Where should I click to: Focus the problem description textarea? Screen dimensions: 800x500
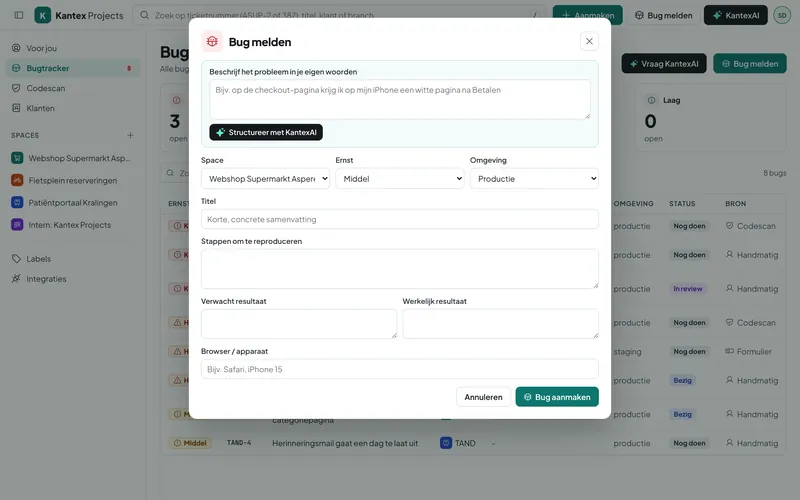tap(399, 99)
